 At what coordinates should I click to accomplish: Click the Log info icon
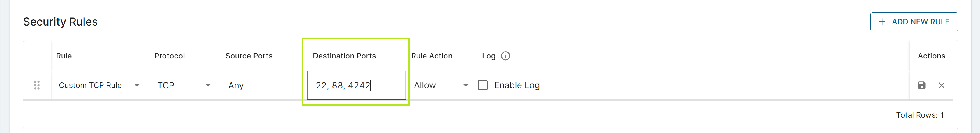pyautogui.click(x=505, y=56)
